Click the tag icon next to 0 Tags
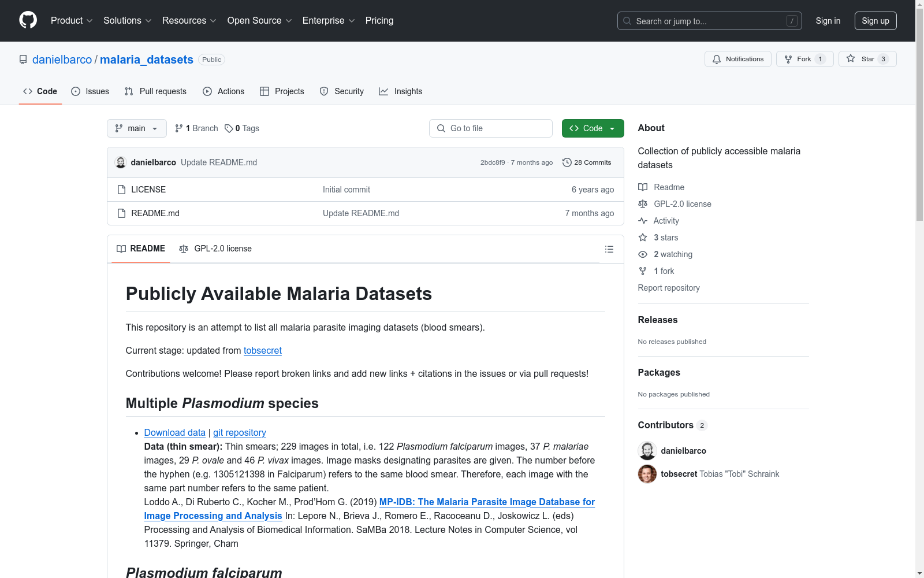 (229, 128)
